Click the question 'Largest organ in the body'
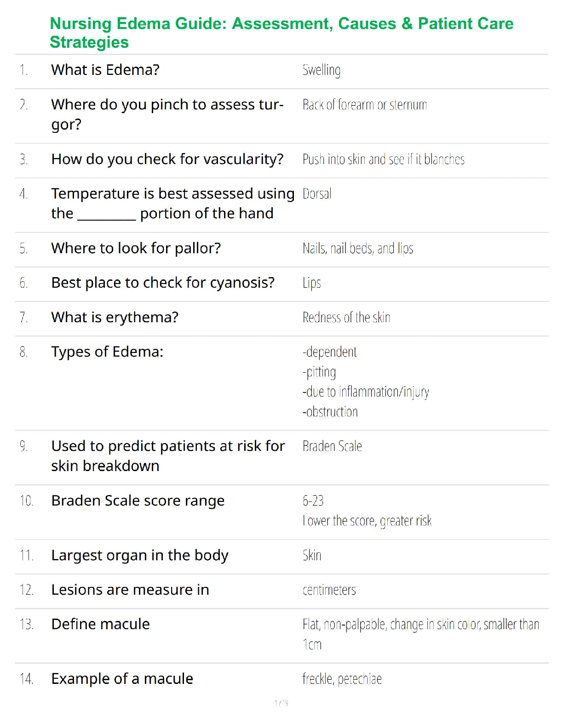 coord(139,555)
